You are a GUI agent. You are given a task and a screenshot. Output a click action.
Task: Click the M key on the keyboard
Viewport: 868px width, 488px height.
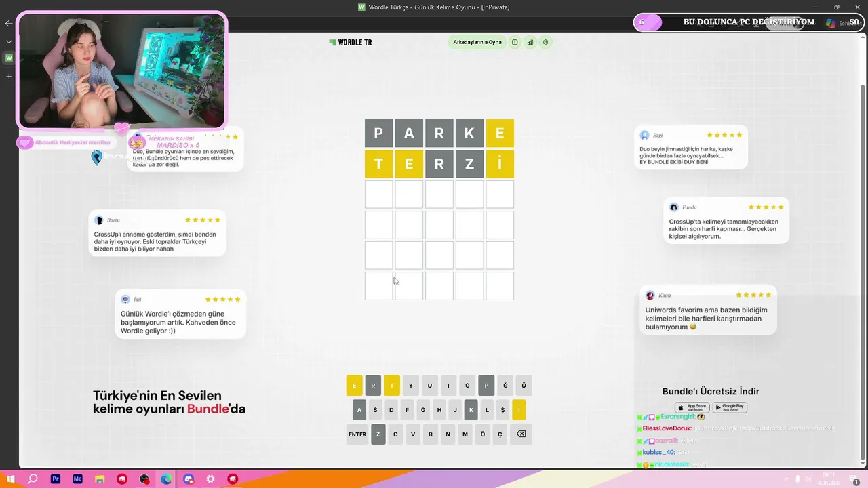tap(465, 434)
